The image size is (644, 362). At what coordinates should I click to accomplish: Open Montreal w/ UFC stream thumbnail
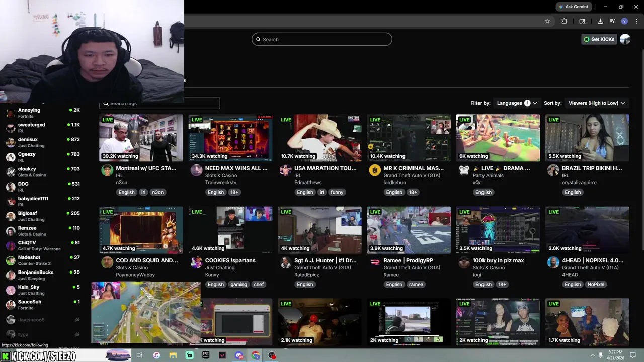(141, 138)
